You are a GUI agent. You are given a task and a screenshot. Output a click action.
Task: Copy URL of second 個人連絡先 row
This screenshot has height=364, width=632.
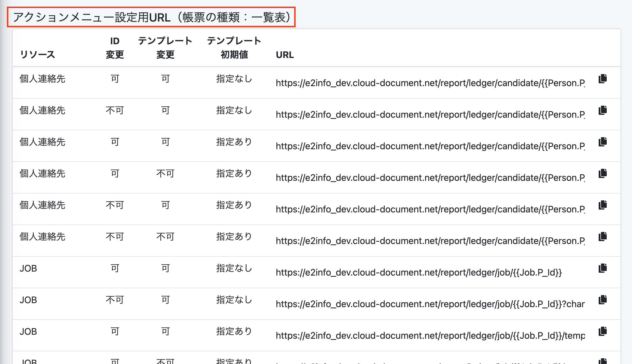[x=603, y=110]
